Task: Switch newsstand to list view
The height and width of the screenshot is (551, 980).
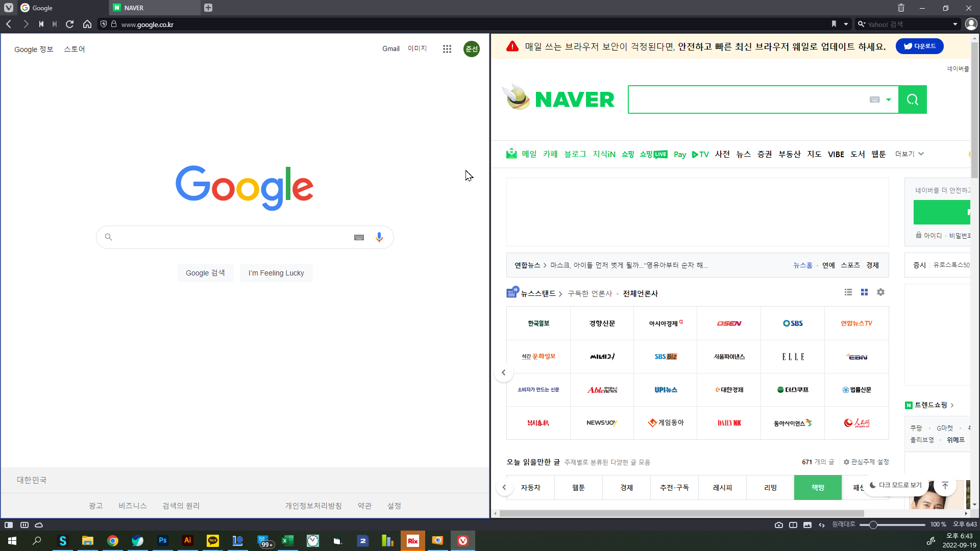Action: (x=848, y=292)
